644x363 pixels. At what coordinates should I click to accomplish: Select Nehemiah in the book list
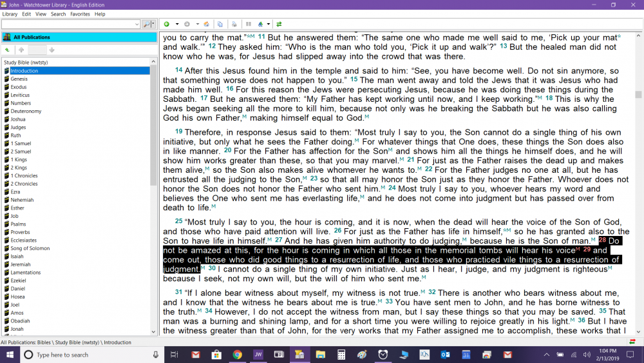coord(22,200)
